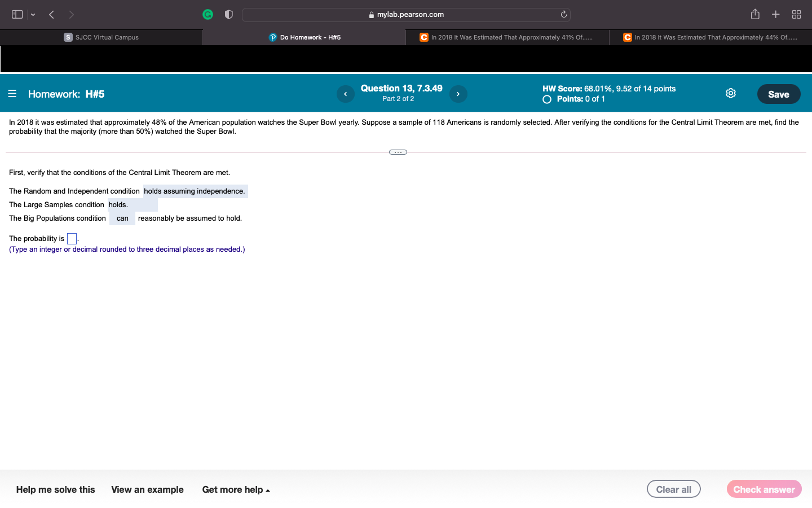Open the Large Samples 'holds.' dropdown
The width and height of the screenshot is (812, 508).
[x=133, y=205]
